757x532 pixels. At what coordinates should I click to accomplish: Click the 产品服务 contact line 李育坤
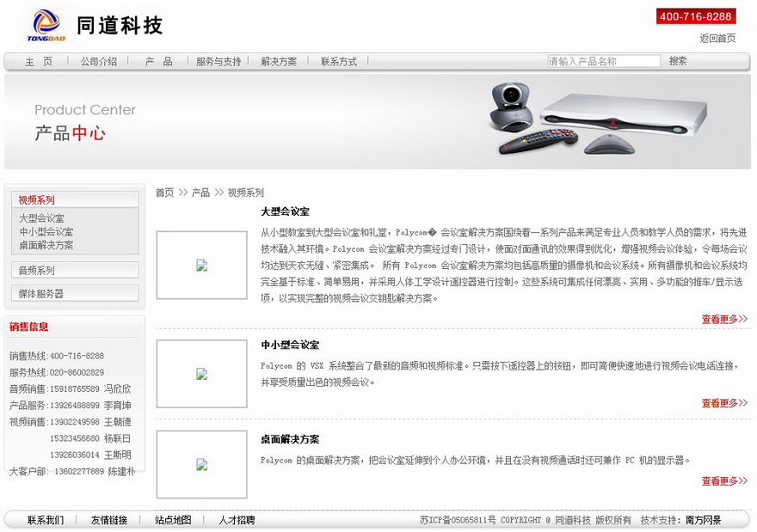tap(71, 406)
